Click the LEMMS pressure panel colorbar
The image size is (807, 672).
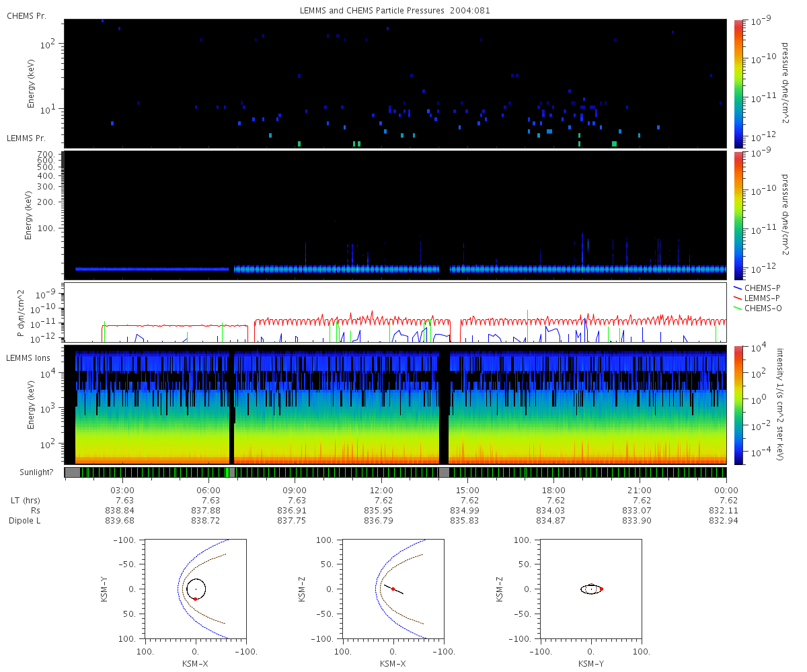coord(738,215)
